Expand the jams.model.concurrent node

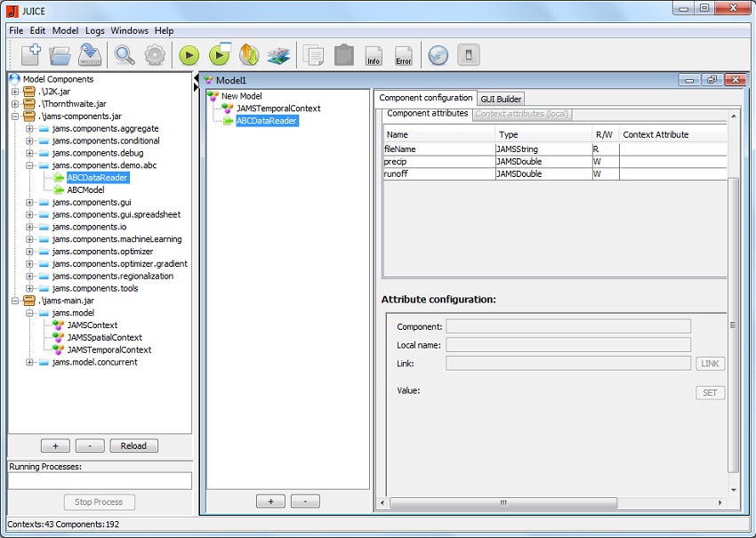click(x=29, y=362)
